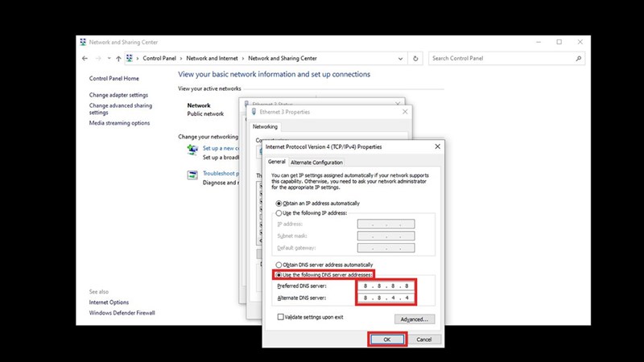
Task: Click the Troubleshoot problems icon
Action: pos(192,175)
